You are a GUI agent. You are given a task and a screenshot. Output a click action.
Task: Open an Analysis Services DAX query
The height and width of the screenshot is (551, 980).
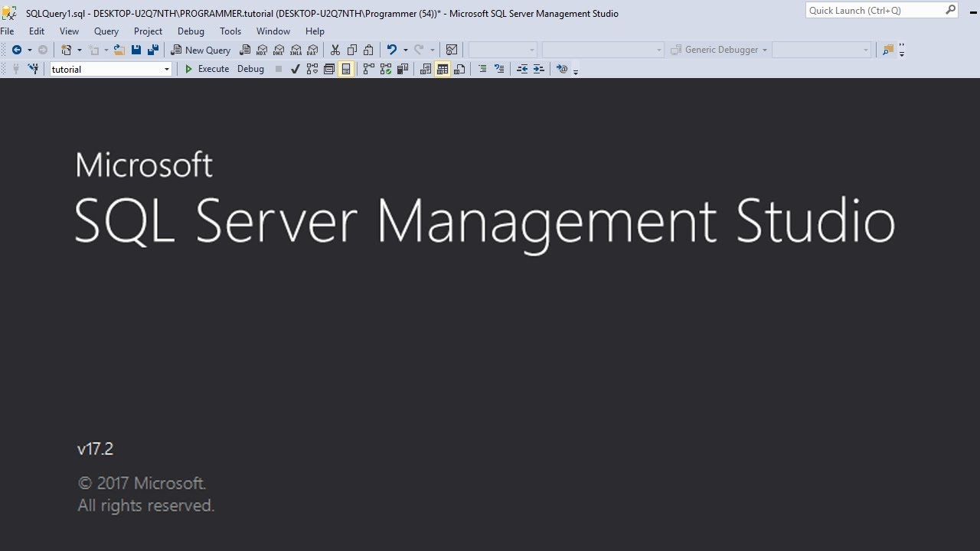312,50
